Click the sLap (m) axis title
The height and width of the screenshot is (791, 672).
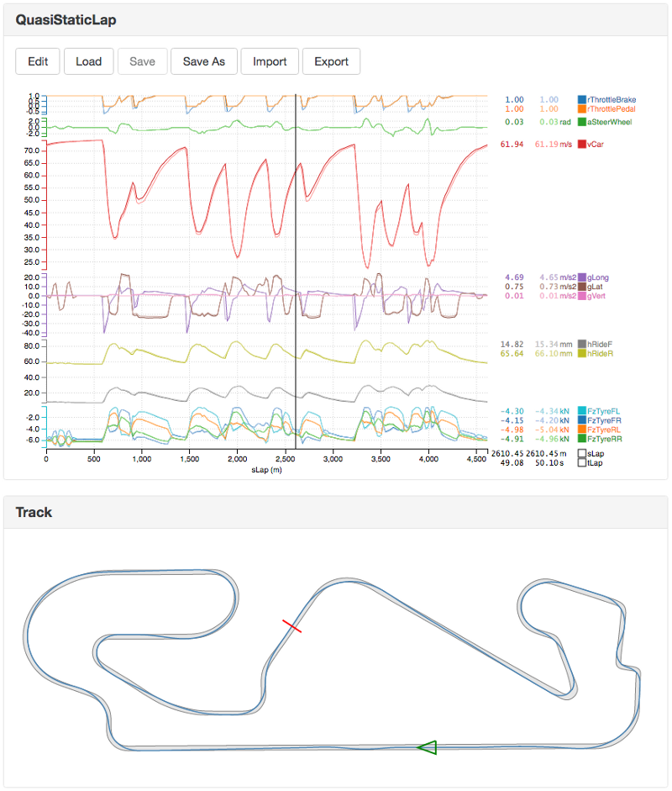(266, 470)
